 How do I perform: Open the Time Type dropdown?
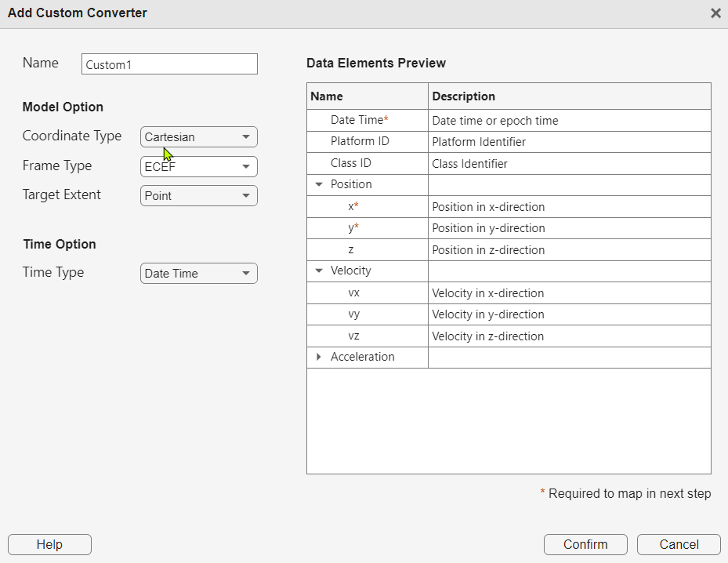pos(199,273)
